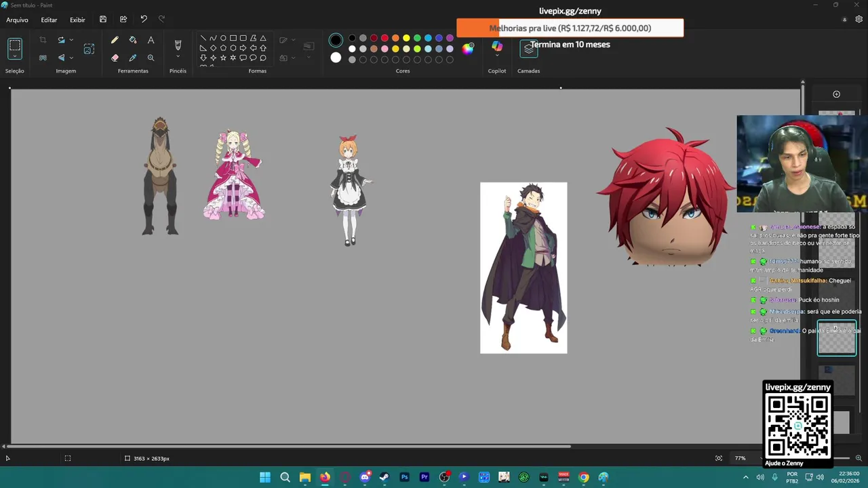Toggle the Camadas layers panel
The width and height of the screenshot is (868, 488).
point(528,48)
